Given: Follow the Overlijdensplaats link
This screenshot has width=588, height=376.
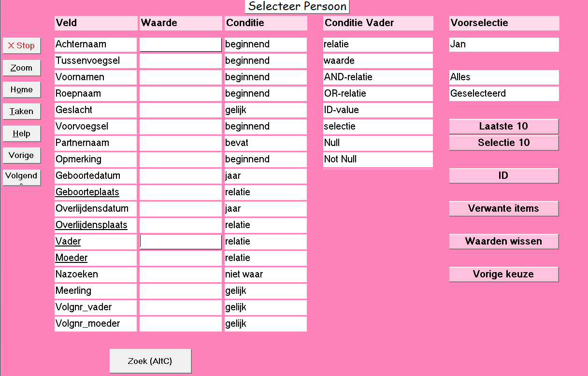Looking at the screenshot, I should (x=91, y=225).
